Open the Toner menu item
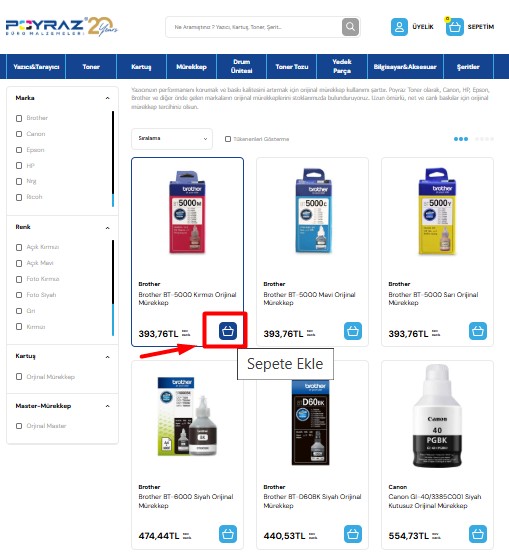This screenshot has width=509, height=556. click(x=91, y=67)
